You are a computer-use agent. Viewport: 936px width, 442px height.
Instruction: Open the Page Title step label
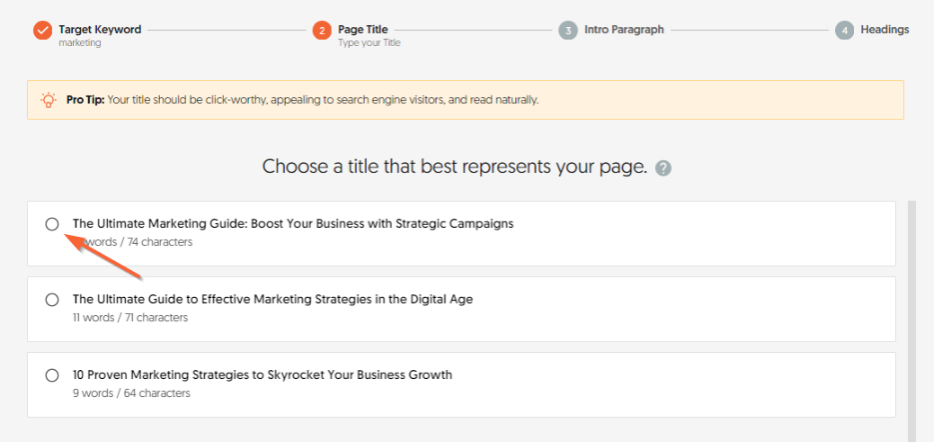pos(363,29)
